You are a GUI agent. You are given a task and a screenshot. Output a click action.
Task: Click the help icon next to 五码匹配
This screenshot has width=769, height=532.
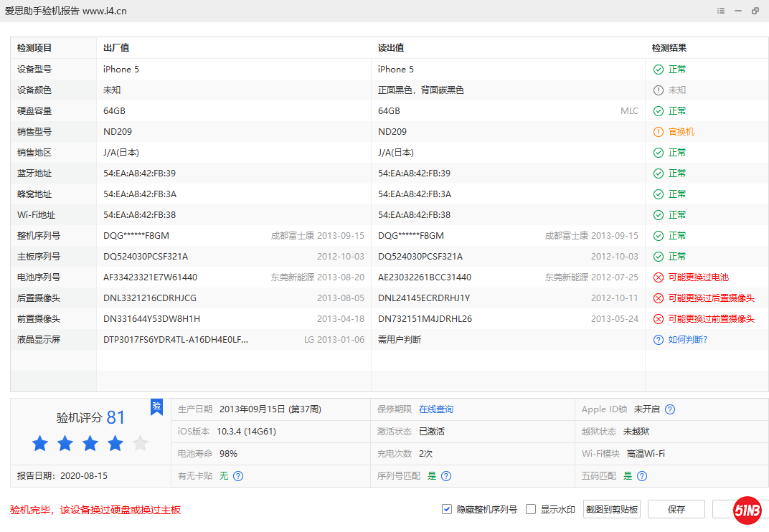click(642, 476)
